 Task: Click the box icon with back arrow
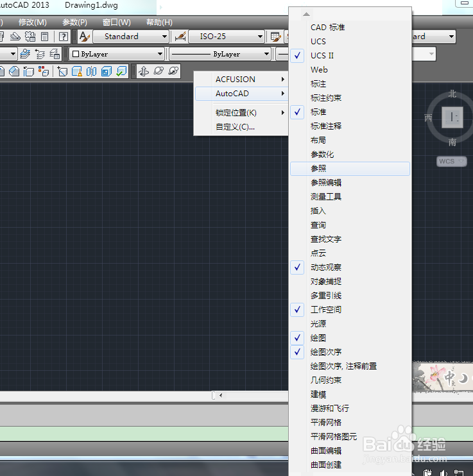click(x=29, y=71)
